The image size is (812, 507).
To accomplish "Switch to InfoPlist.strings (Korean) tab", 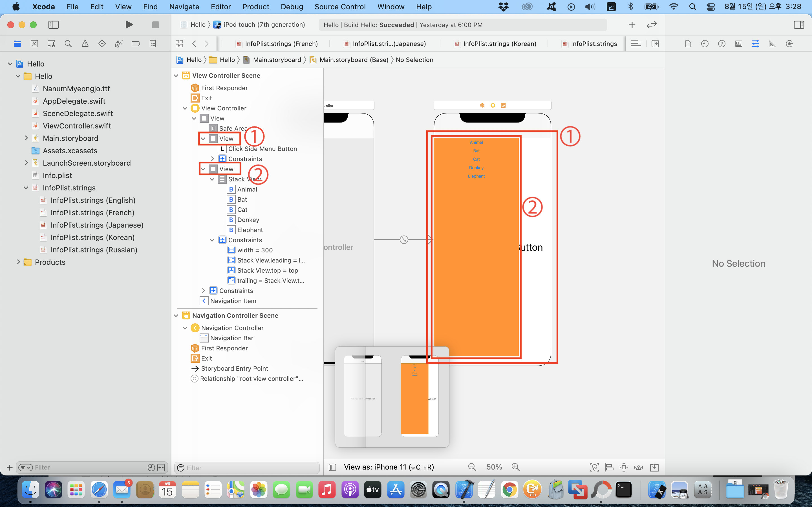I will coord(499,44).
